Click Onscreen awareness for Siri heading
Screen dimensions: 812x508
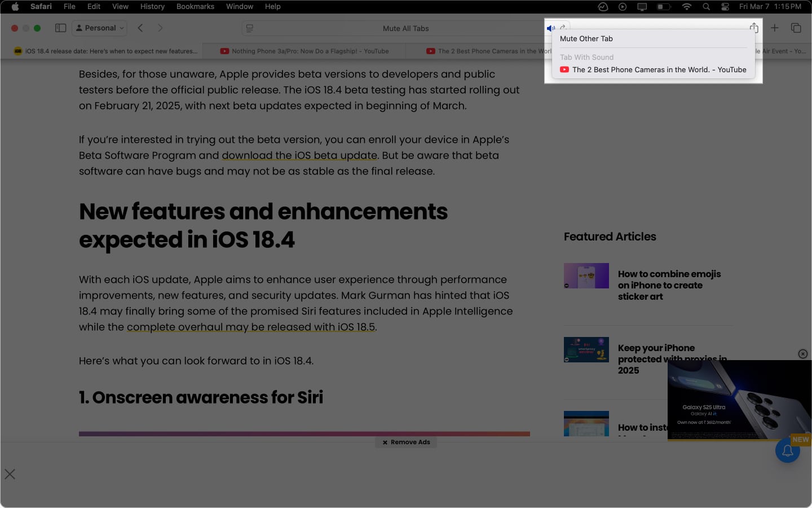201,397
